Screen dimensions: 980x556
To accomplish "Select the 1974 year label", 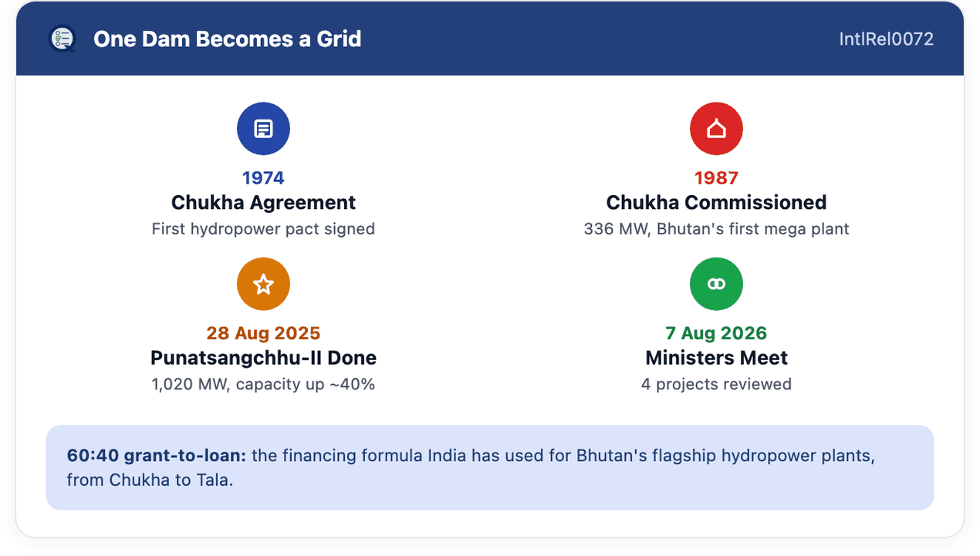I will click(x=263, y=178).
